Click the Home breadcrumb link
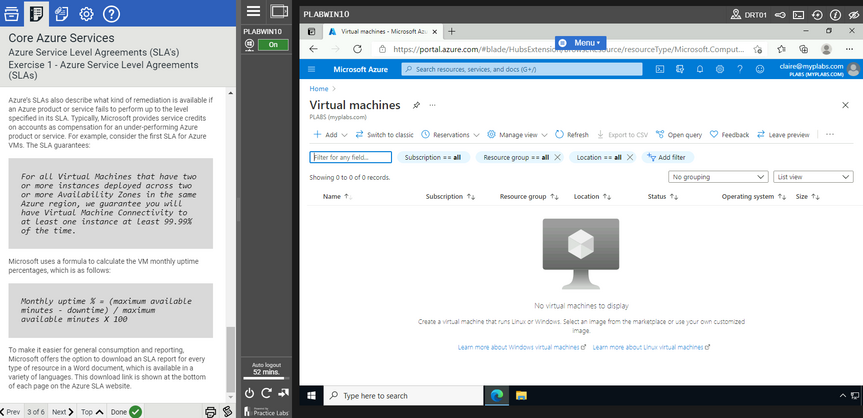 (x=319, y=89)
